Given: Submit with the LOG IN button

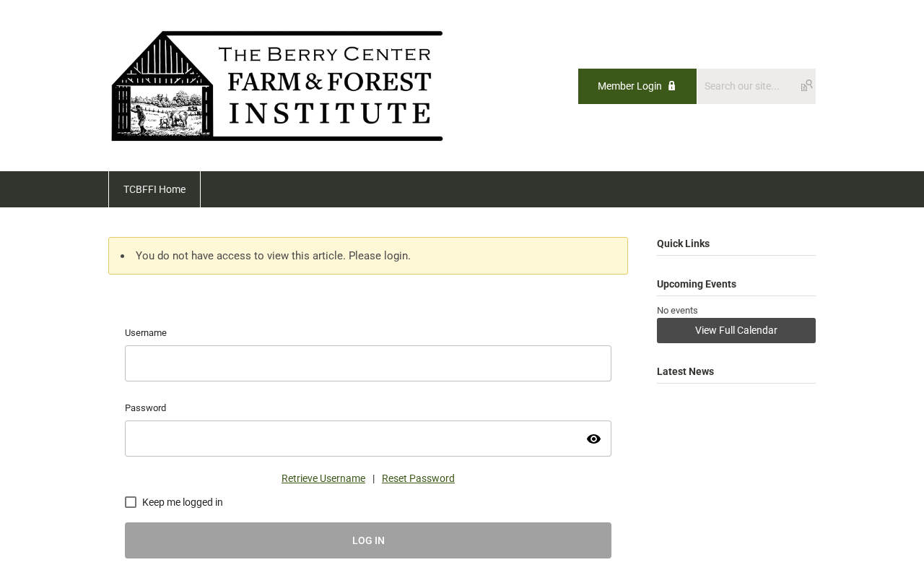Looking at the screenshot, I should point(368,540).
